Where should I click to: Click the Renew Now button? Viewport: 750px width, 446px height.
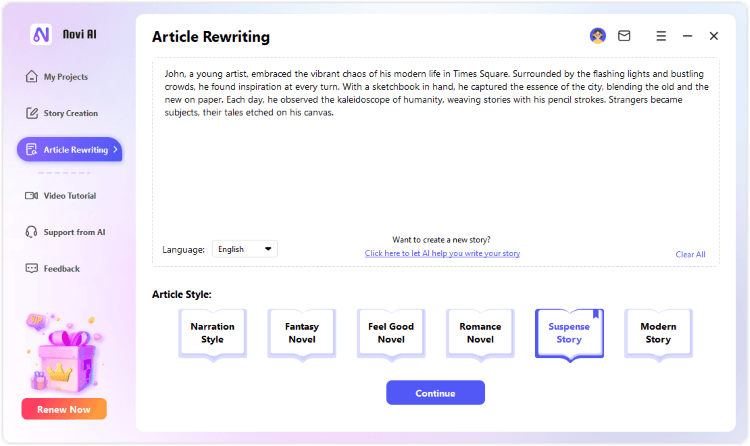pyautogui.click(x=64, y=409)
